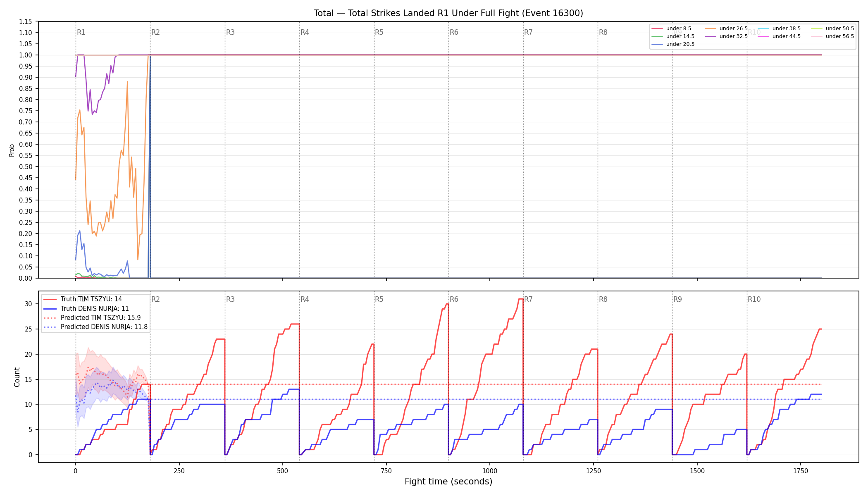Image resolution: width=868 pixels, height=496 pixels.
Task: Click the R8 round marker in the Prob chart
Action: tap(603, 32)
